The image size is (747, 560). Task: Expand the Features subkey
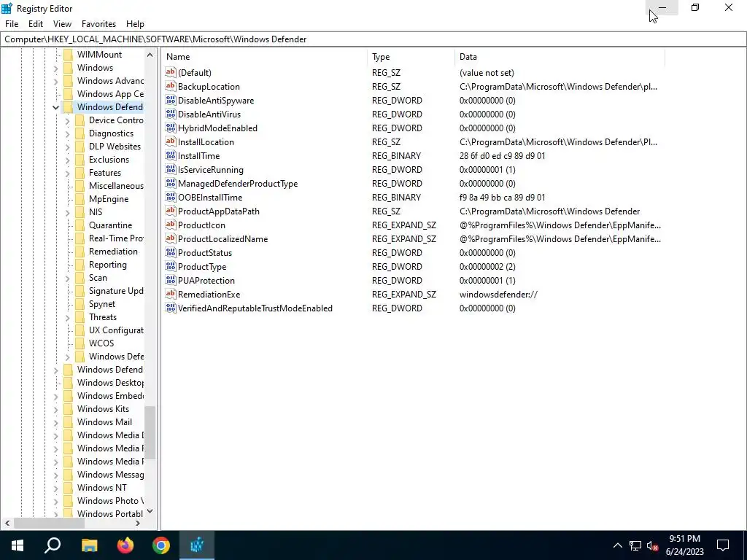point(68,173)
